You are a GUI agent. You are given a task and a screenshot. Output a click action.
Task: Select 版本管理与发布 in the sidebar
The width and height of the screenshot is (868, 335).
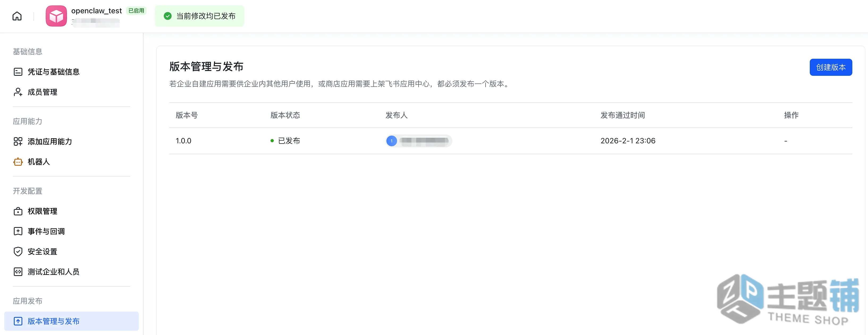(x=71, y=321)
